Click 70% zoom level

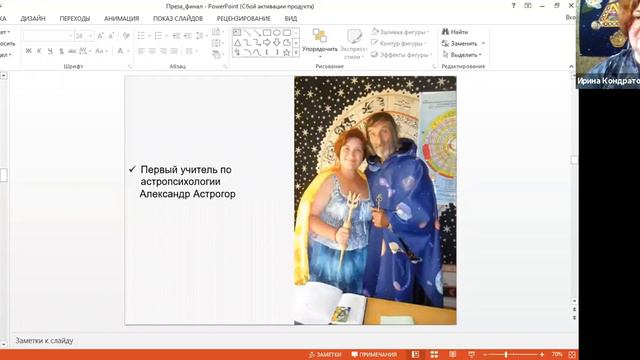(x=557, y=355)
